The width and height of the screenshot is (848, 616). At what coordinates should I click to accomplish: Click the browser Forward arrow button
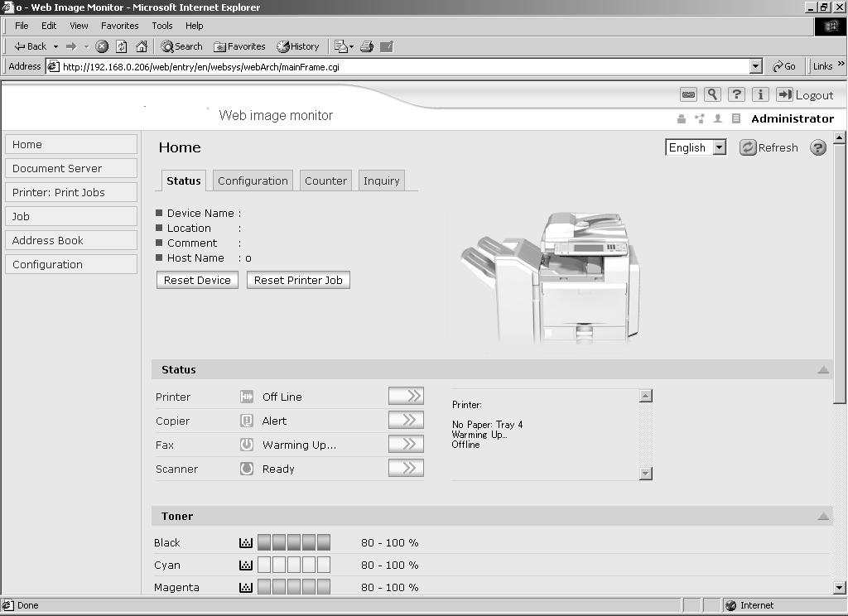[x=71, y=46]
